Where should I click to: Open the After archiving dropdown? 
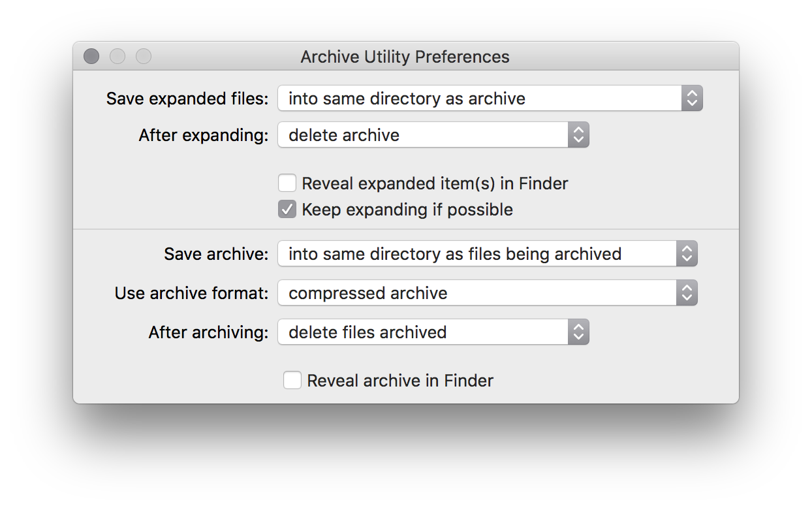(x=433, y=332)
